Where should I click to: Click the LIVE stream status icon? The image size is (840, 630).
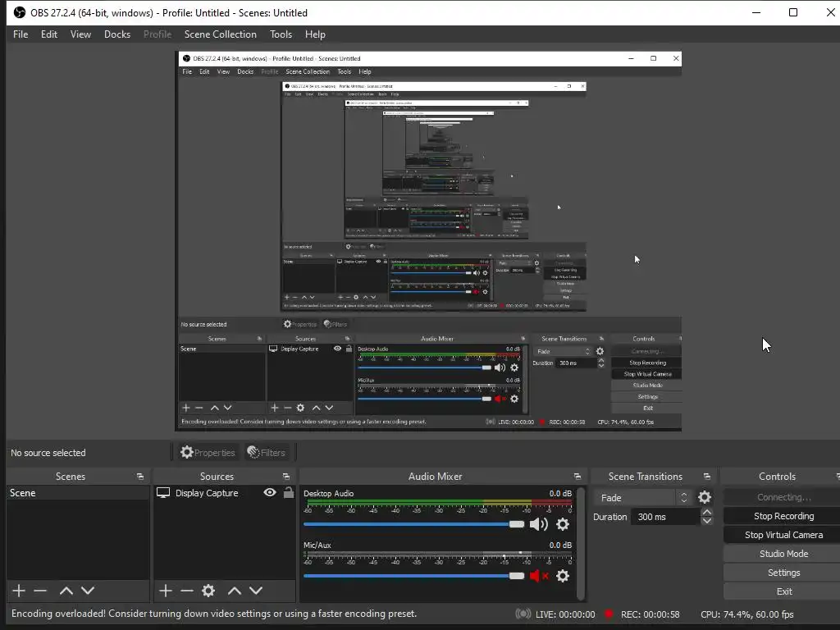(x=523, y=614)
